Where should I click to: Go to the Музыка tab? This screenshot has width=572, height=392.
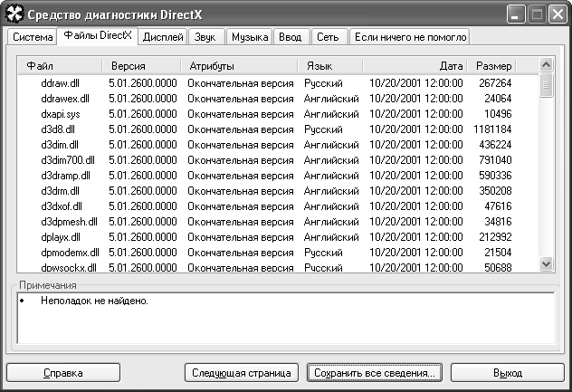click(x=249, y=37)
